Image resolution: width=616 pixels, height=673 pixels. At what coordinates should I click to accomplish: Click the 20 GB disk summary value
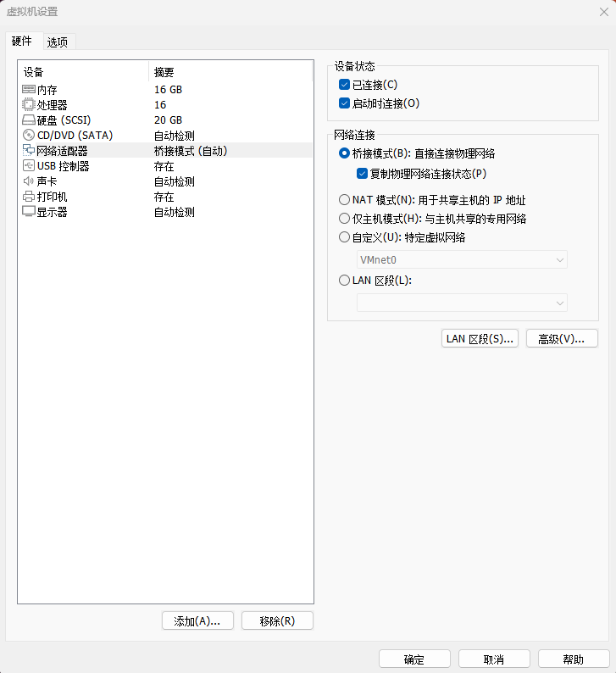[x=168, y=120]
